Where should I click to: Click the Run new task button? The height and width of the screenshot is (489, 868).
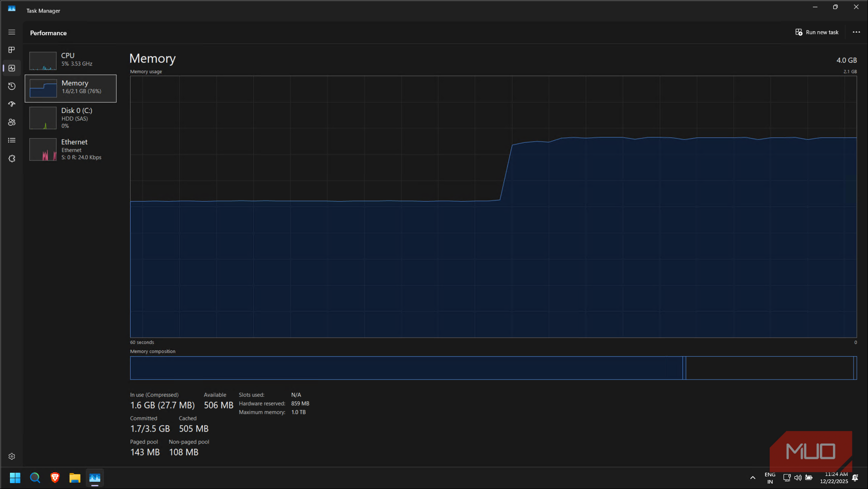coord(817,32)
